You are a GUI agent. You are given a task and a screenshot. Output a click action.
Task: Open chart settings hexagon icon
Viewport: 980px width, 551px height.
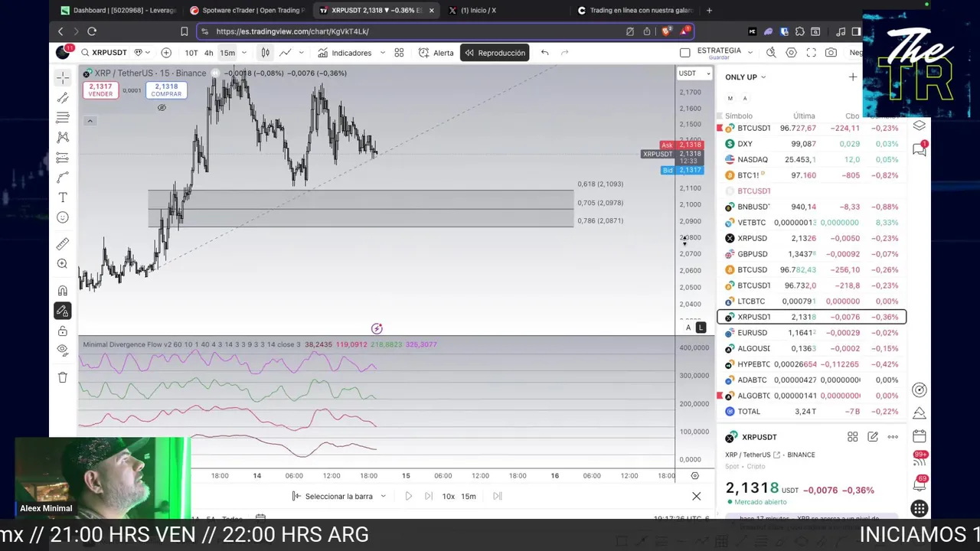pos(791,53)
